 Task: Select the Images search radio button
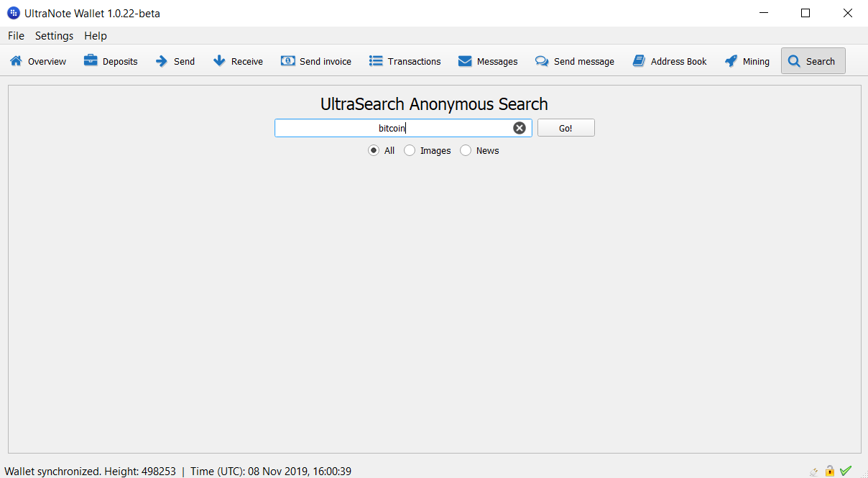coord(428,150)
